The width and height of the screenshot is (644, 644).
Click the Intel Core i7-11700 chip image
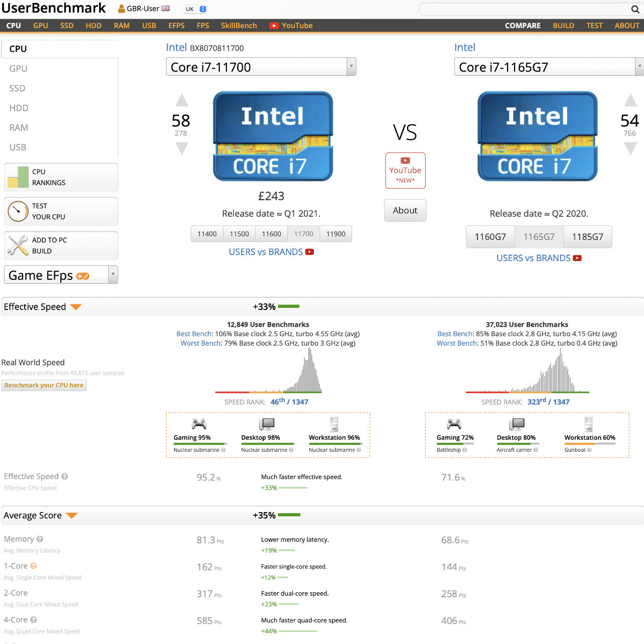(273, 136)
